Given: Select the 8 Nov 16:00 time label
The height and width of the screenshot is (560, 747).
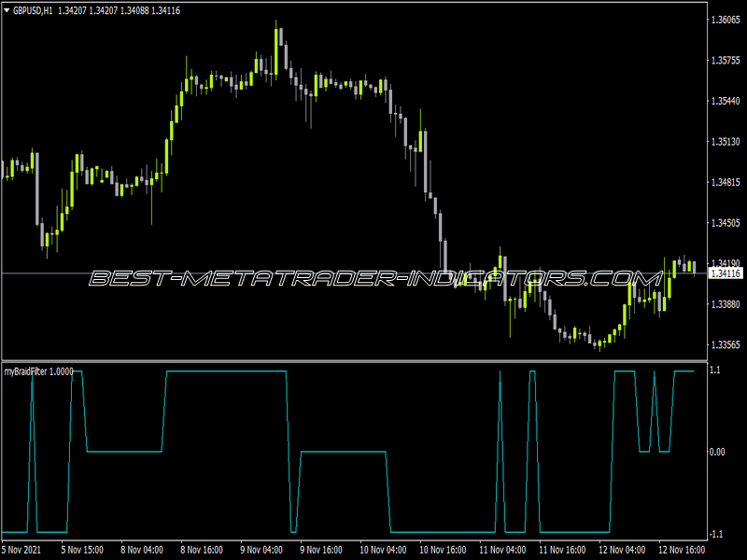Looking at the screenshot, I should pos(202,550).
